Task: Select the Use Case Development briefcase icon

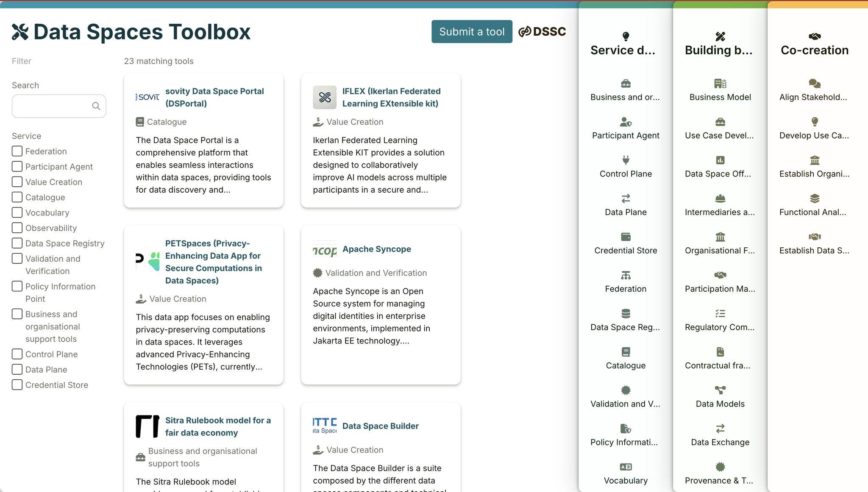Action: 720,122
